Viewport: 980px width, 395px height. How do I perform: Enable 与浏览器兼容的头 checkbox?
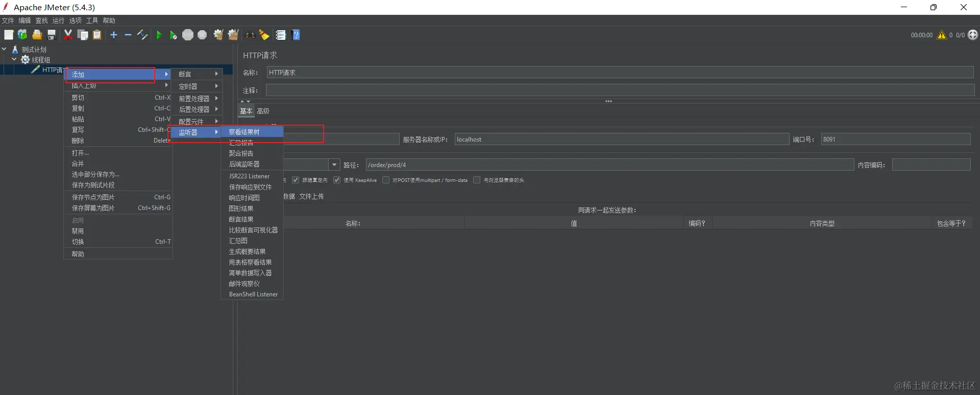[x=477, y=180]
